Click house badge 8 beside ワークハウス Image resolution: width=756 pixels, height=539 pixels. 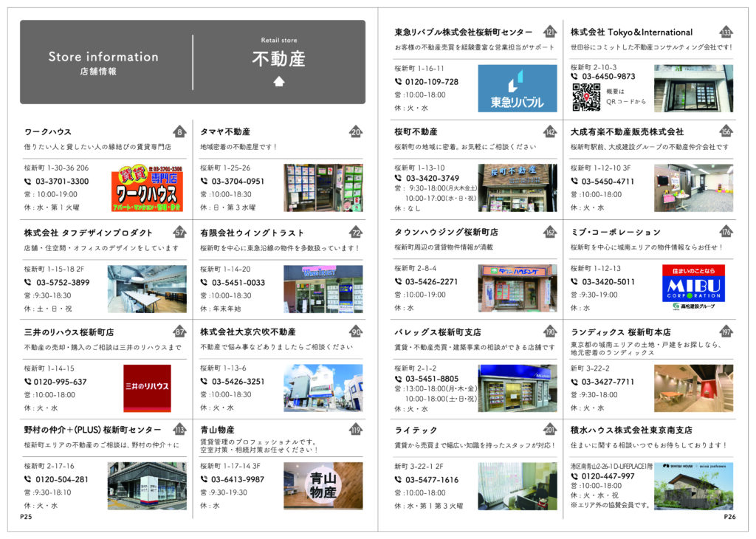click(x=179, y=131)
